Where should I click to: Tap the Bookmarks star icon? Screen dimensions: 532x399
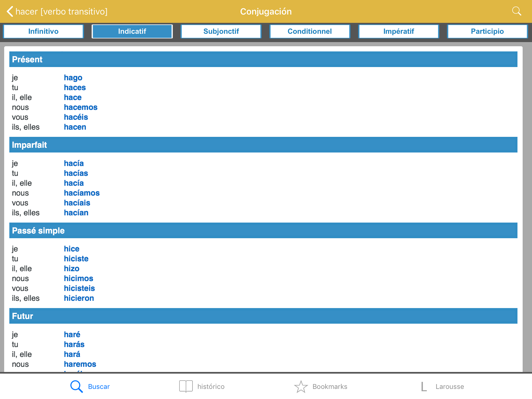[301, 387]
